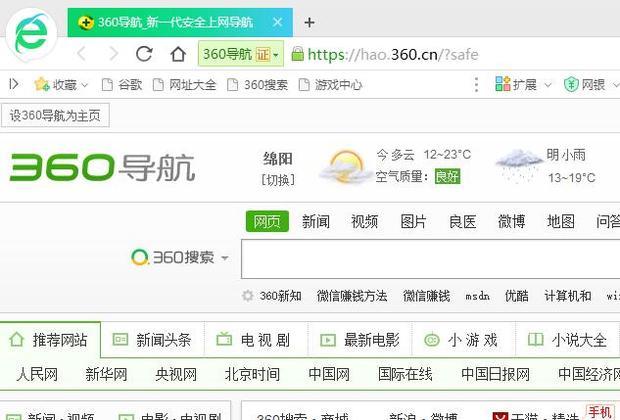Open the 人民网 link
620x420 pixels.
[x=37, y=374]
